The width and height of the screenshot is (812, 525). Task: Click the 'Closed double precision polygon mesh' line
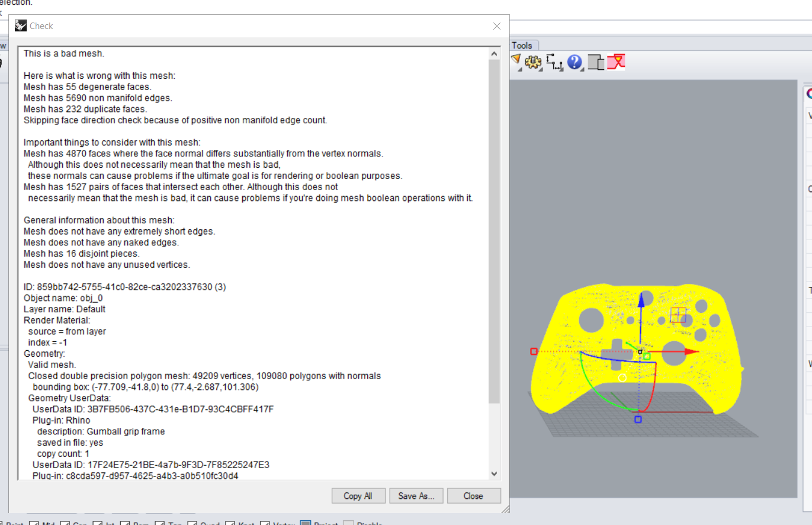[204, 376]
